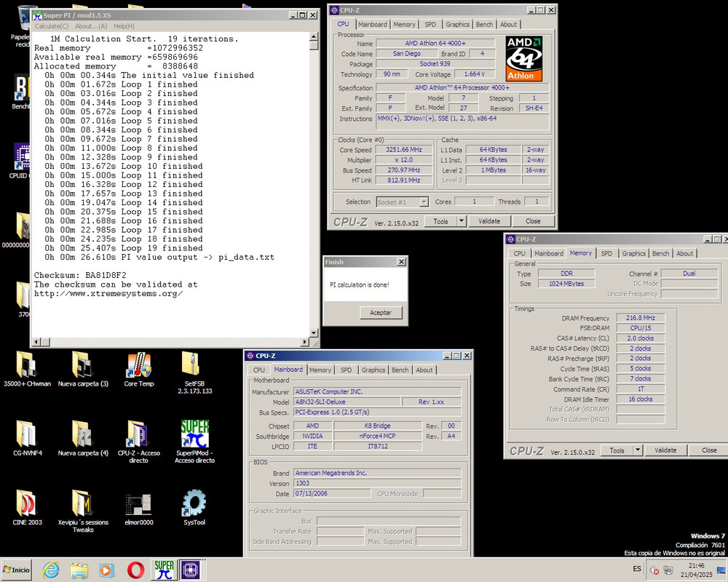This screenshot has height=582, width=728.
Task: Open Bench tab in Mainboard CPU-Z window
Action: [400, 370]
